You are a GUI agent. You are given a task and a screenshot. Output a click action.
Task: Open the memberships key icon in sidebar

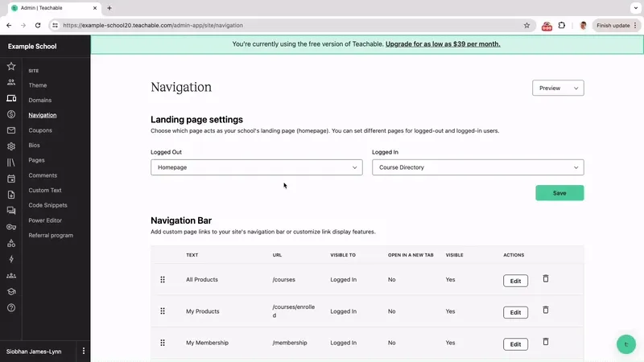coord(11,227)
